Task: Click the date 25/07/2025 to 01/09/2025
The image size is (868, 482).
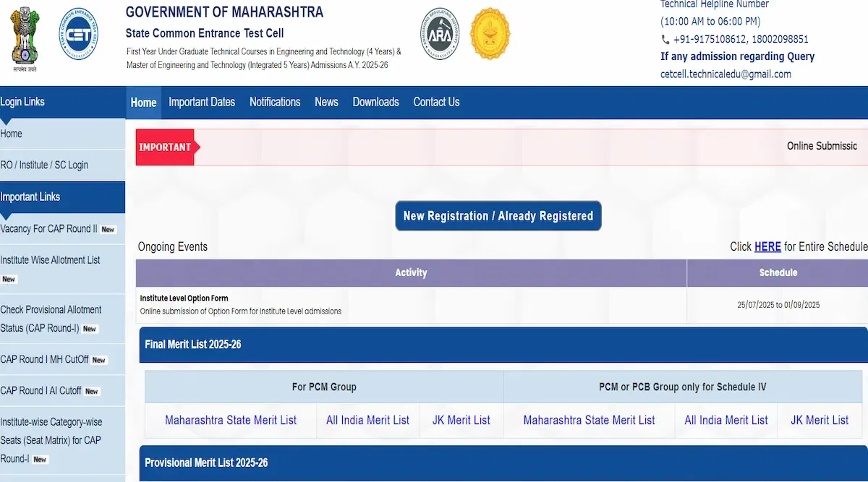Action: pos(778,305)
